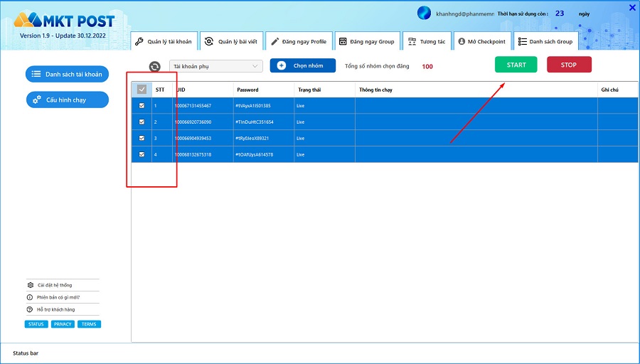Image resolution: width=640 pixels, height=364 pixels.
Task: Click the circular refresh icon beside the account dropdown
Action: click(155, 67)
